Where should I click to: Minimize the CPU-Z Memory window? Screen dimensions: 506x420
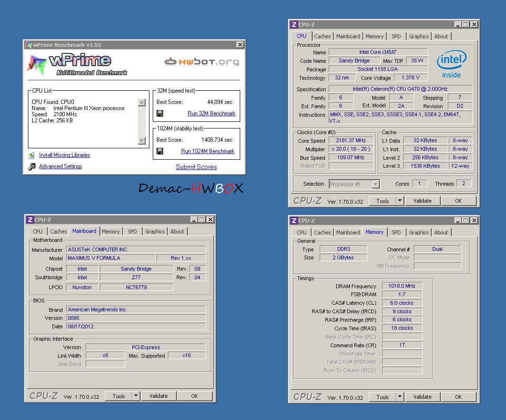[x=458, y=221]
